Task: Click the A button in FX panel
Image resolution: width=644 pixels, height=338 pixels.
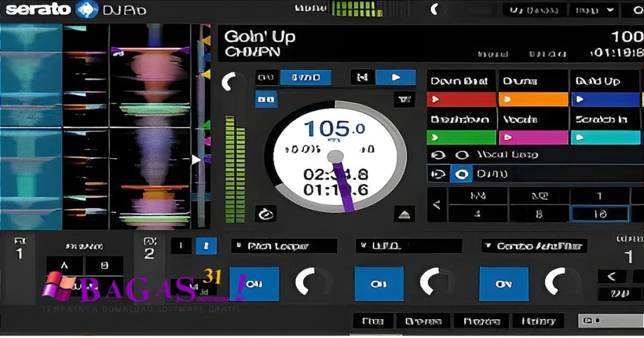Action: click(65, 266)
